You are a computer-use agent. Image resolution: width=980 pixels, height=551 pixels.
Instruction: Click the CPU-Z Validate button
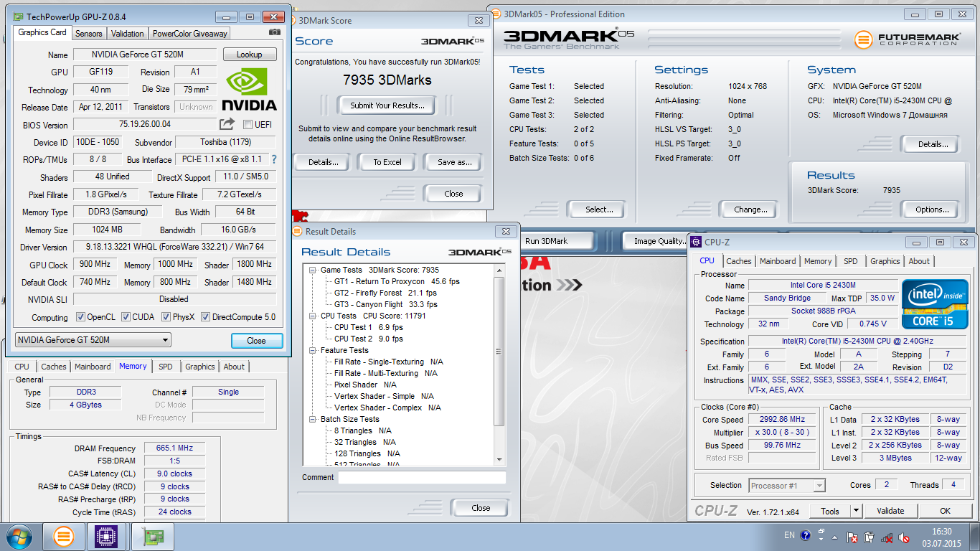point(890,511)
